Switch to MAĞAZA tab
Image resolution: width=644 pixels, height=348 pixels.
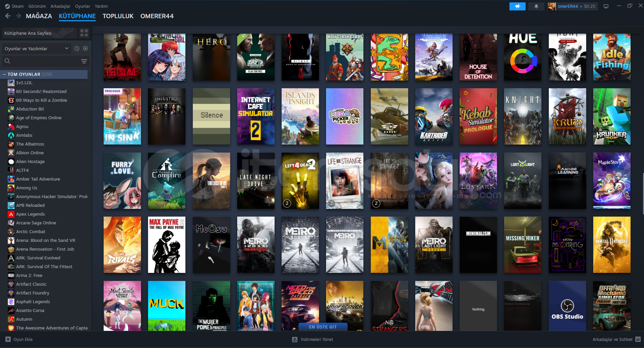(x=39, y=16)
